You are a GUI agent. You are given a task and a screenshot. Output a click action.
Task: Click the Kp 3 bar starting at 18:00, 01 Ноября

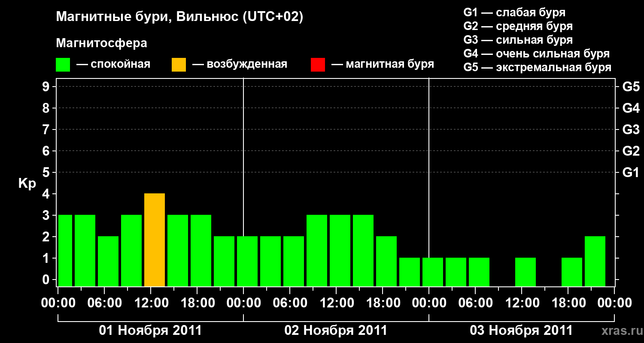coord(201,251)
